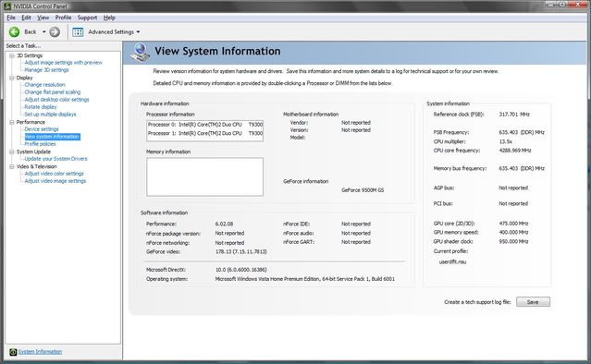Select View system information task
Image resolution: width=591 pixels, height=364 pixels.
click(x=53, y=137)
